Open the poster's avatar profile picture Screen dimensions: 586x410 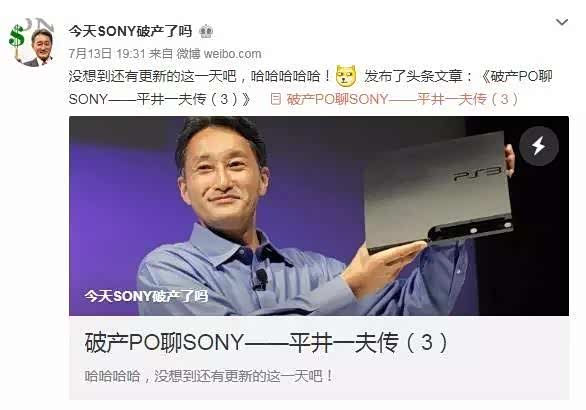31,42
